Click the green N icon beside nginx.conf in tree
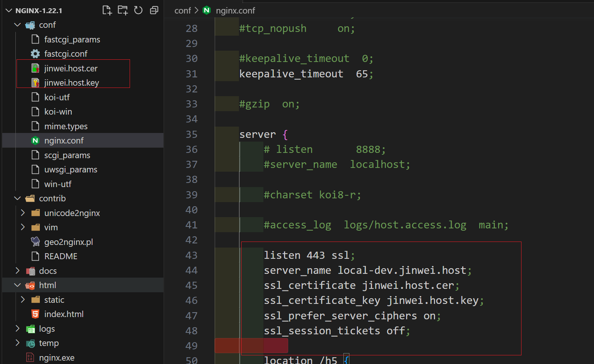 (35, 140)
